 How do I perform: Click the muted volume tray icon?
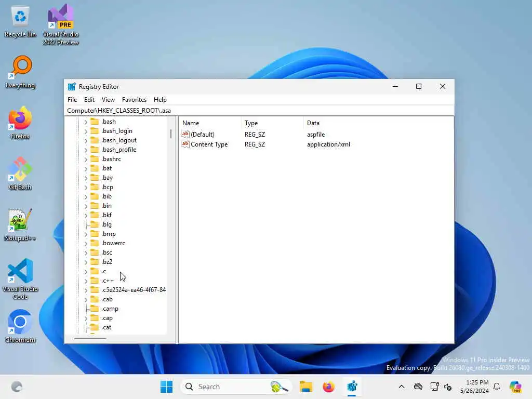tap(448, 387)
